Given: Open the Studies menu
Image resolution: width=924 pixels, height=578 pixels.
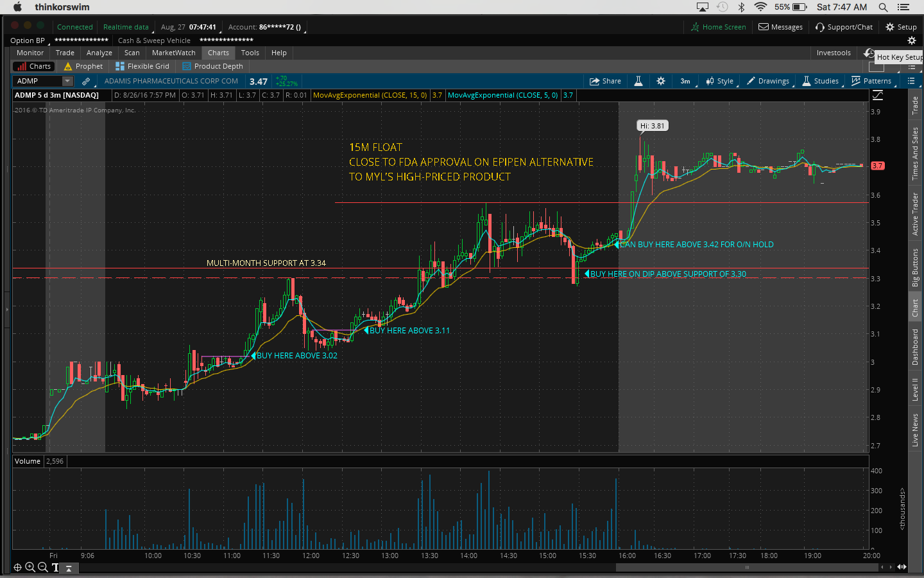Looking at the screenshot, I should pyautogui.click(x=821, y=81).
